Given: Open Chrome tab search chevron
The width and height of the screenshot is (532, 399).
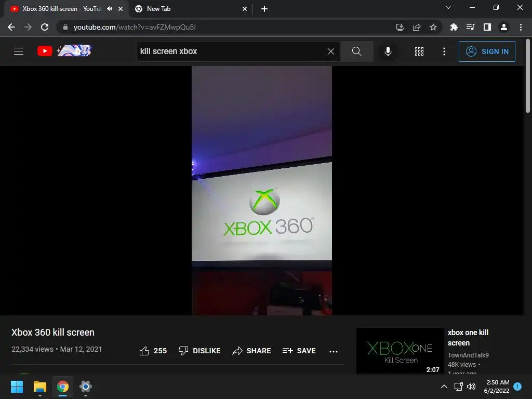Looking at the screenshot, I should (448, 7).
